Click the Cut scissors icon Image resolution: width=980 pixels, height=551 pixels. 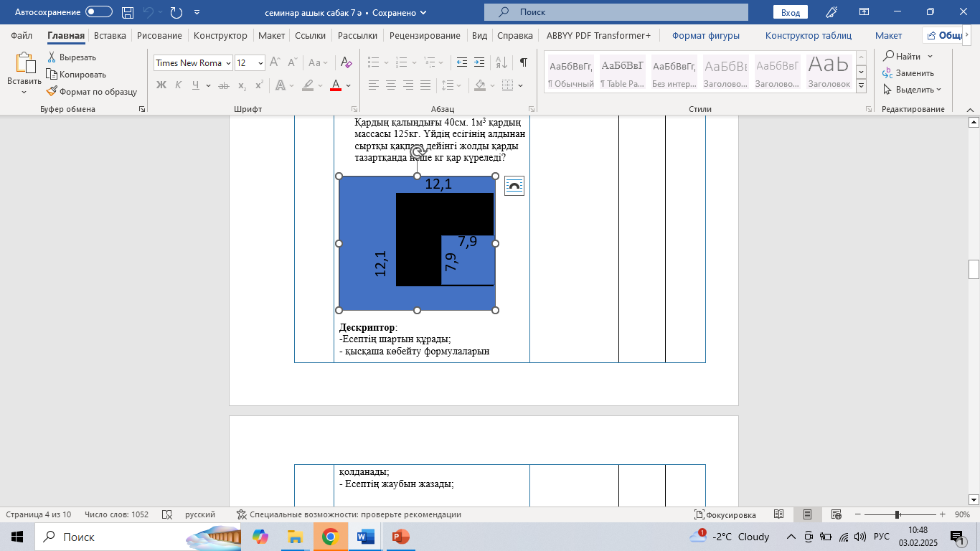click(x=52, y=57)
